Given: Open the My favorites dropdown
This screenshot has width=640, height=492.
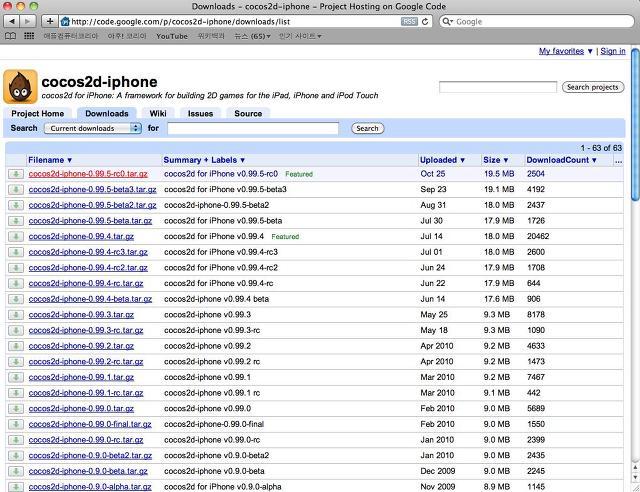Looking at the screenshot, I should coord(566,51).
